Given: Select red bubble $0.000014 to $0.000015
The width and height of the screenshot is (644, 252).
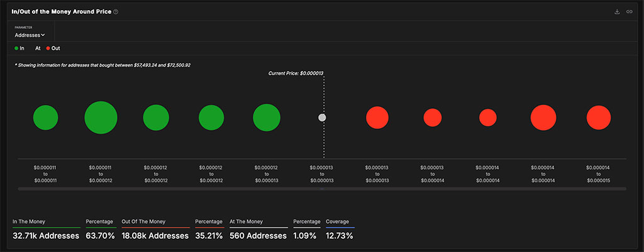Looking at the screenshot, I should click(599, 118).
